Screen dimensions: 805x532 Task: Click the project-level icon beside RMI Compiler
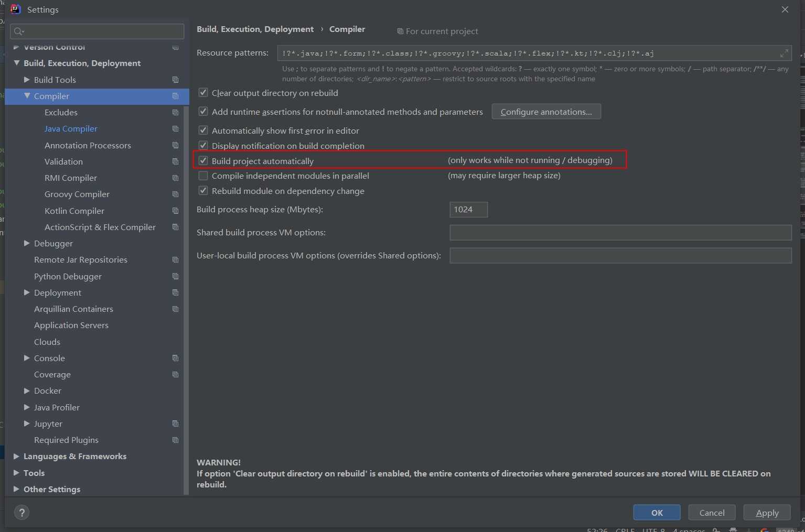coord(176,178)
